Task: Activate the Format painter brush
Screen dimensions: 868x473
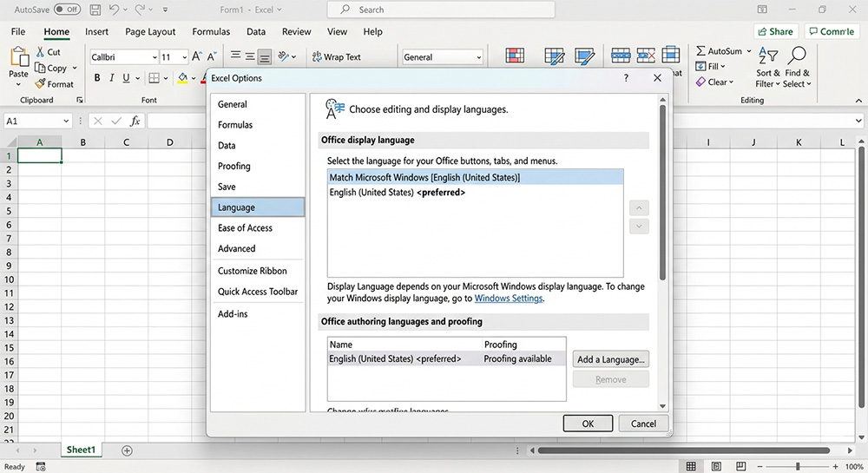Action: tap(40, 84)
